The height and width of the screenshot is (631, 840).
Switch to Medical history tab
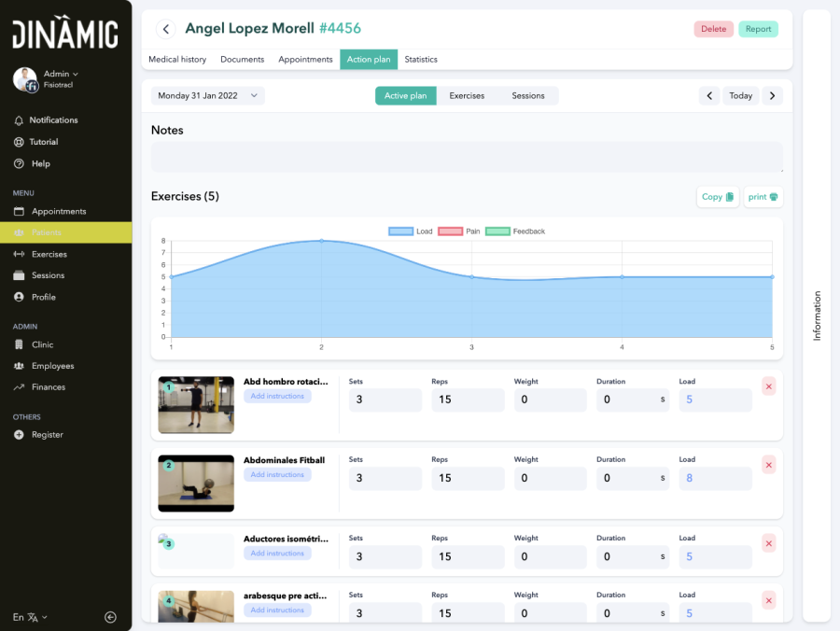click(x=177, y=60)
